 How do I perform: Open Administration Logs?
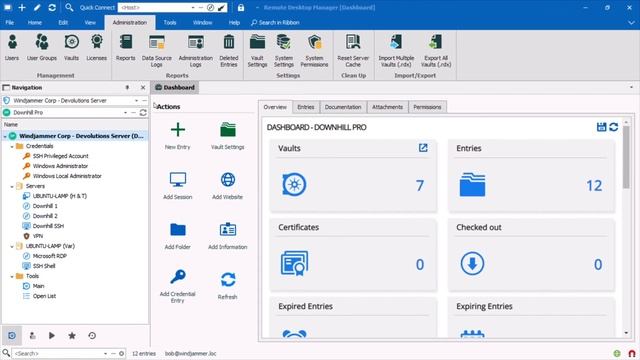(x=196, y=51)
